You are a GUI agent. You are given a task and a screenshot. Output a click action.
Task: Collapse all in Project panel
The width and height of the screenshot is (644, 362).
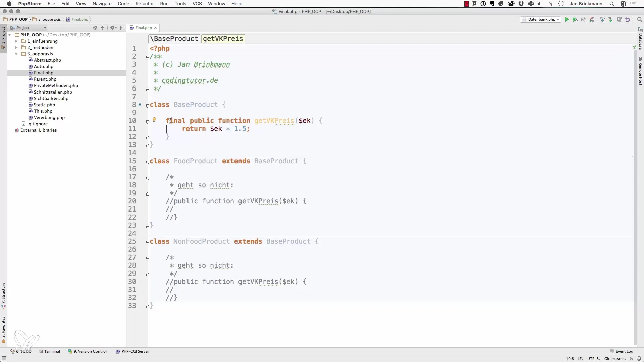(x=103, y=28)
